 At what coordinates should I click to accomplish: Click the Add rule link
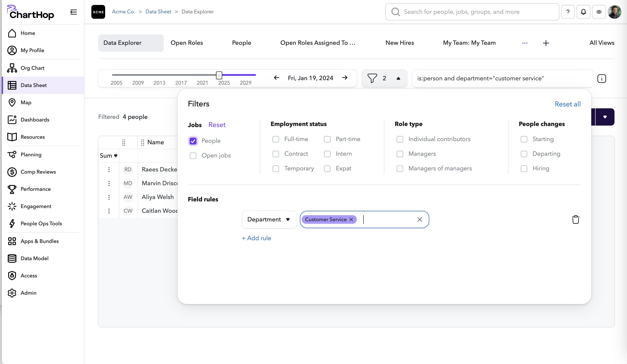[256, 238]
